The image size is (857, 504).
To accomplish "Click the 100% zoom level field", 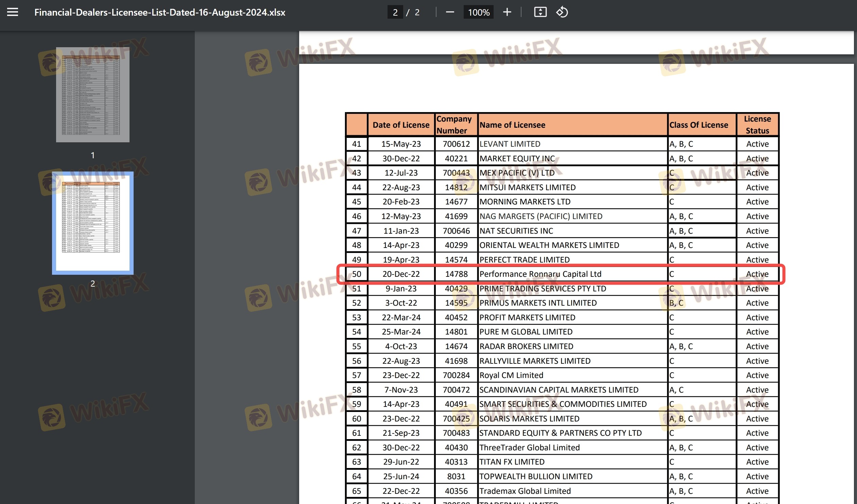I will tap(479, 13).
